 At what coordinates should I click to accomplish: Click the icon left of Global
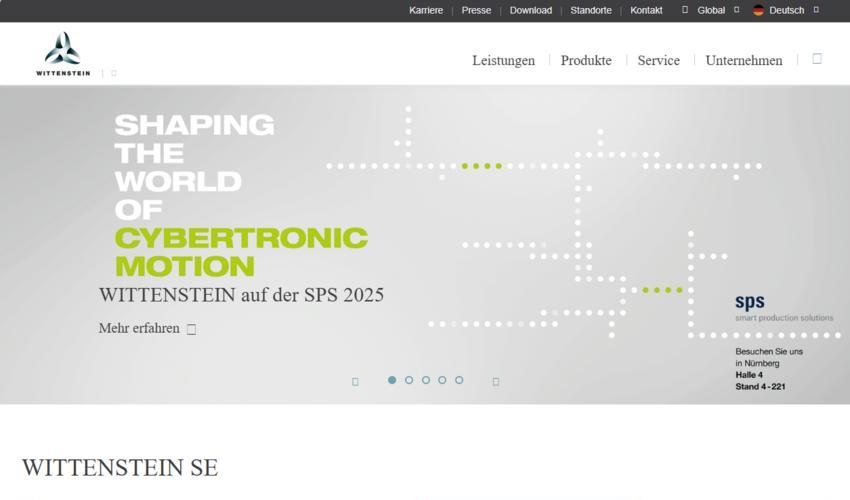tap(685, 10)
